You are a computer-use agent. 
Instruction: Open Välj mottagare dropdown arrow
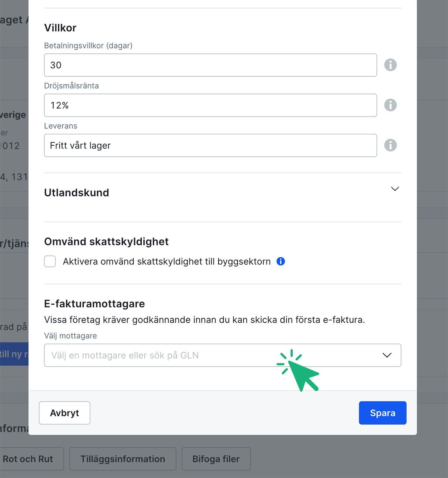click(387, 355)
